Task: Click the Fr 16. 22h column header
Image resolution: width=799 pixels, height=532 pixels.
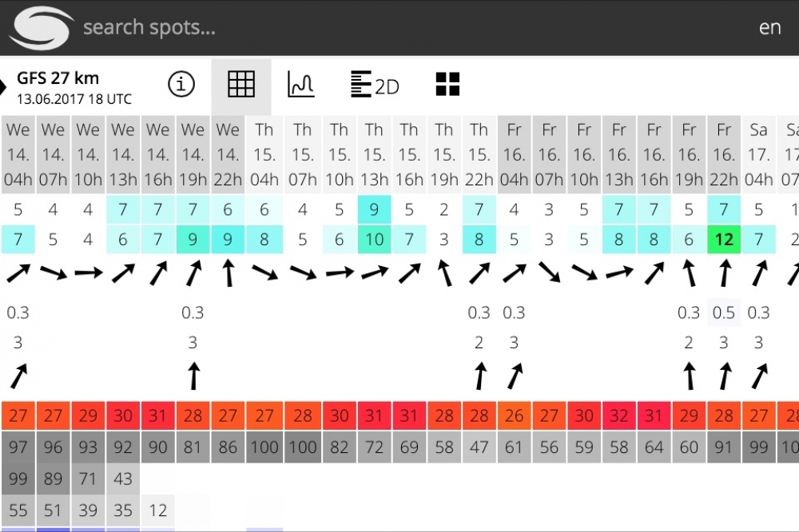Action: 724,154
